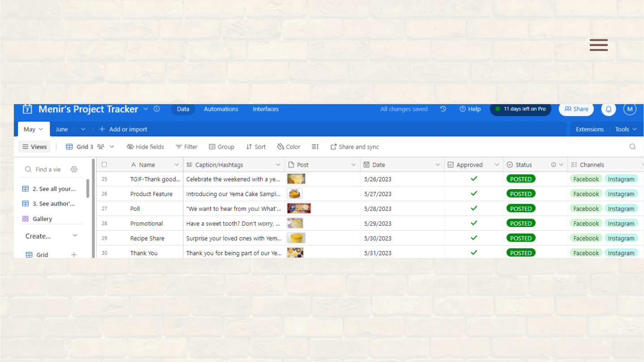This screenshot has height=362, width=644.
Task: Select the date cell 5/28/2023
Action: (402, 209)
